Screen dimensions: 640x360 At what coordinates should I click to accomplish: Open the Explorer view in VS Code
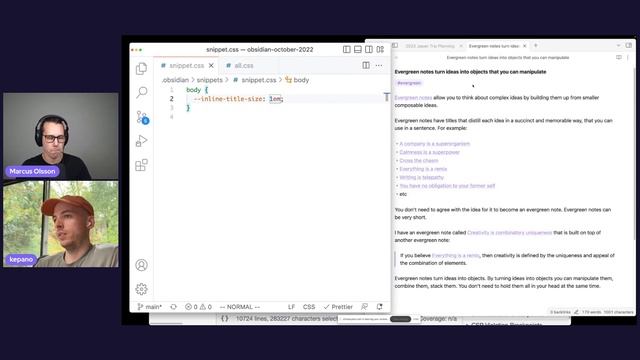coord(141,69)
